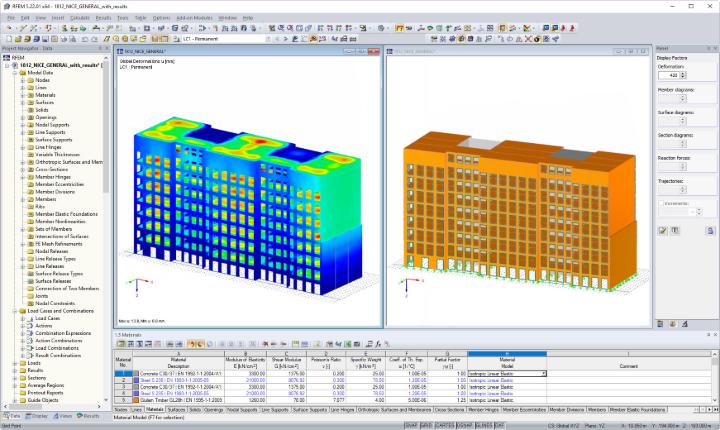The width and height of the screenshot is (720, 430).
Task: Switch to the Cross-Sections table tab
Action: click(450, 409)
